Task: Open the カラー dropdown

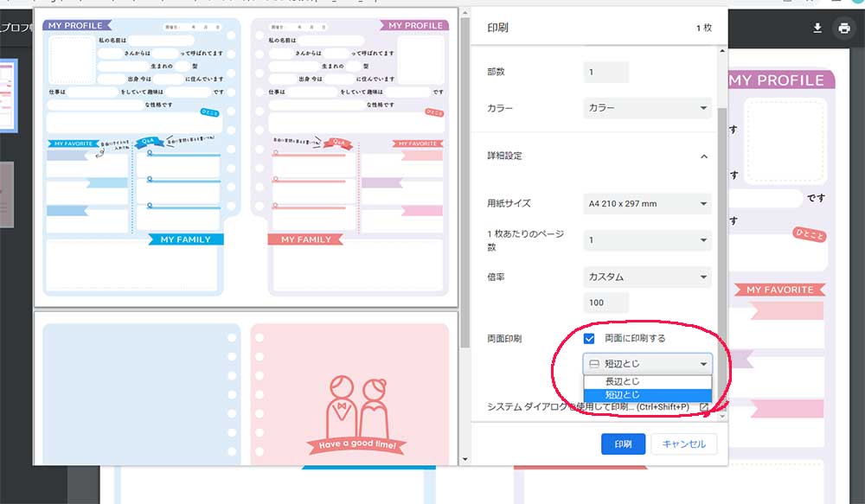Action: point(647,109)
